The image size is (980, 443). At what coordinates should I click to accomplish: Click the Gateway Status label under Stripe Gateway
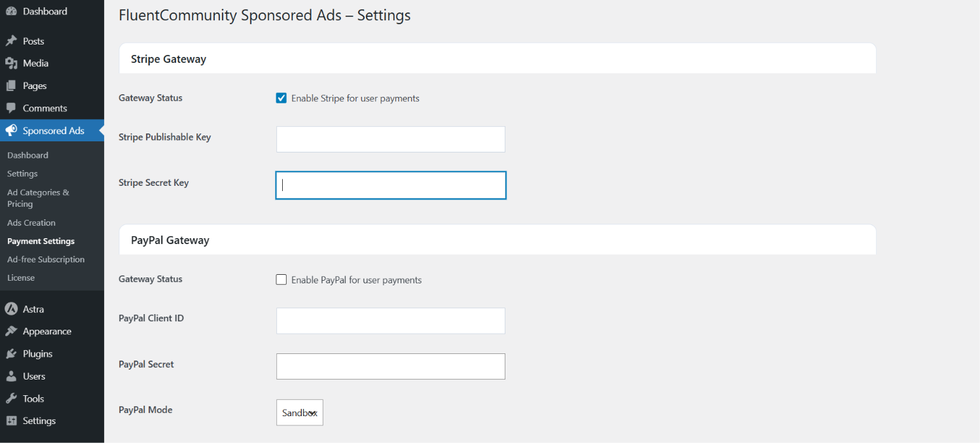click(x=151, y=97)
